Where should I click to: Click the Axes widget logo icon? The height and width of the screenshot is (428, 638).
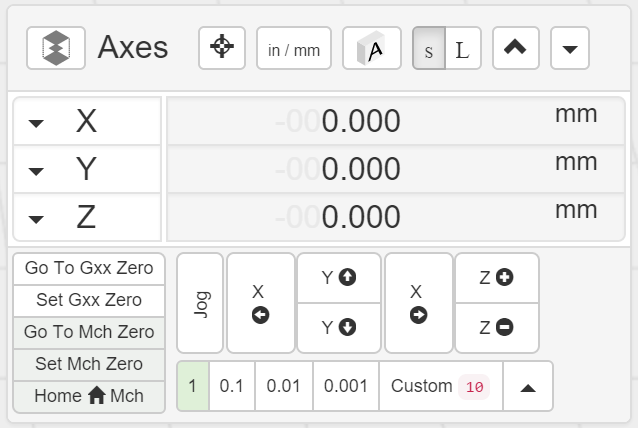[x=56, y=48]
